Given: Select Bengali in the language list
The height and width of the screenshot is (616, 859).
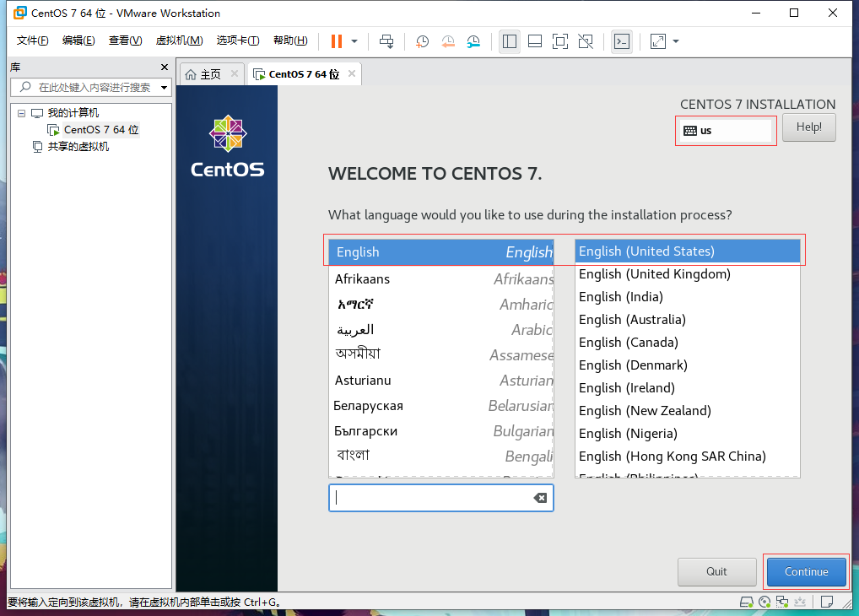Looking at the screenshot, I should click(x=441, y=456).
